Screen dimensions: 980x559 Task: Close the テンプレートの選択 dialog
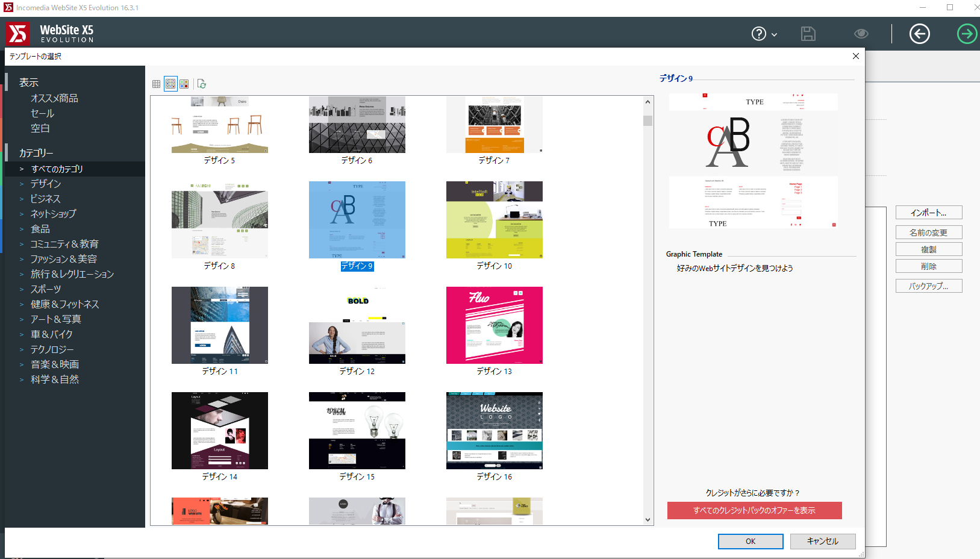(x=855, y=56)
